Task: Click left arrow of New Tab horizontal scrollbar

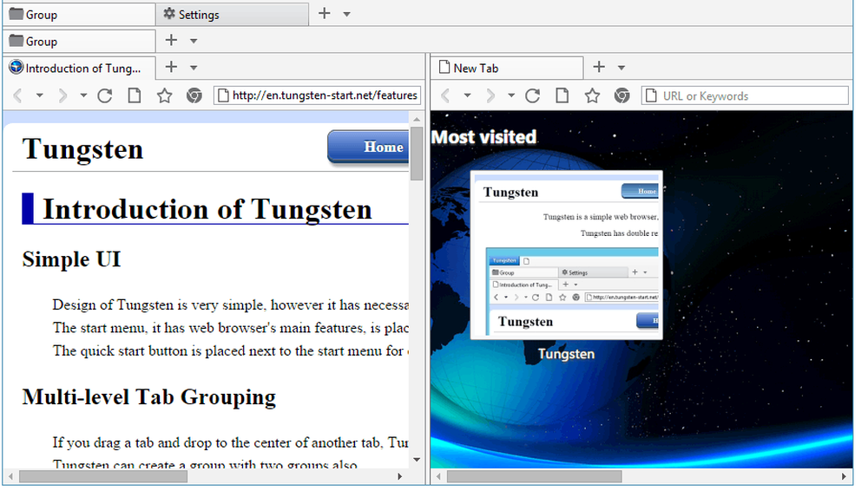Action: tap(437, 476)
